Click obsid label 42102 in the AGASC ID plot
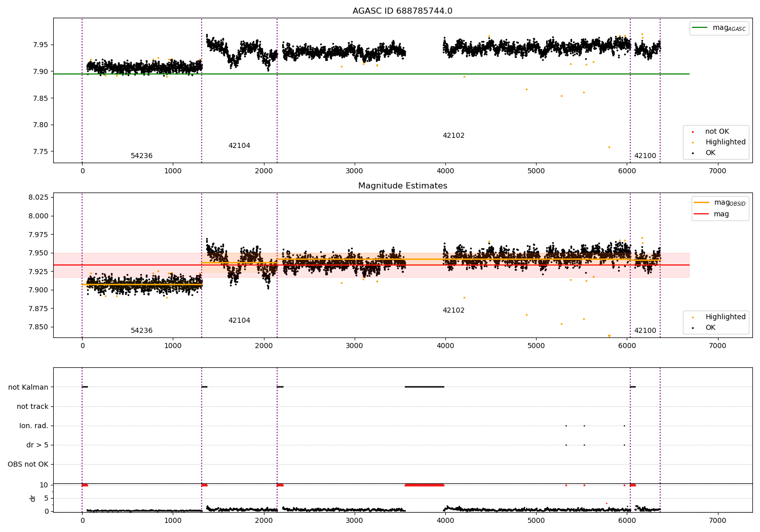The height and width of the screenshot is (532, 760). click(453, 136)
